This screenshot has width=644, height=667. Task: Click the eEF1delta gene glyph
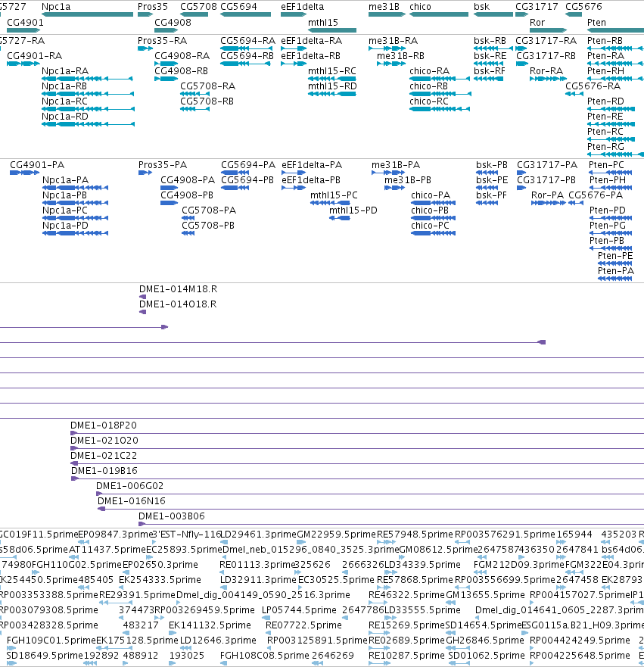294,14
